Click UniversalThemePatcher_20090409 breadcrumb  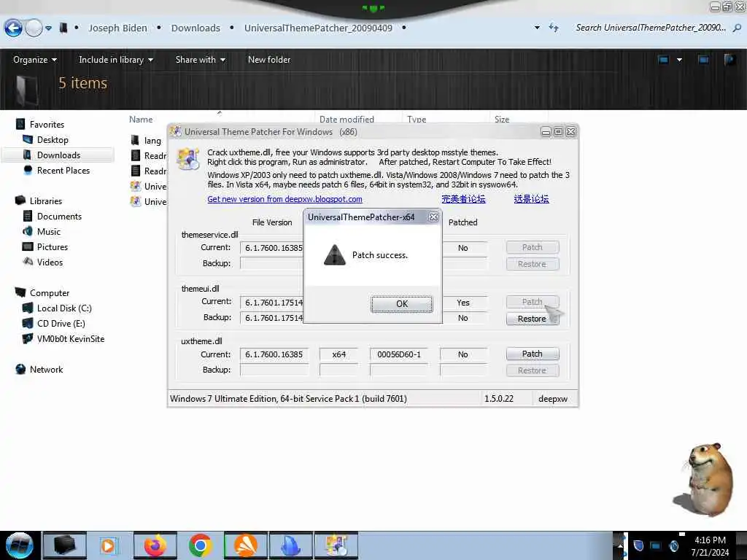tap(318, 28)
